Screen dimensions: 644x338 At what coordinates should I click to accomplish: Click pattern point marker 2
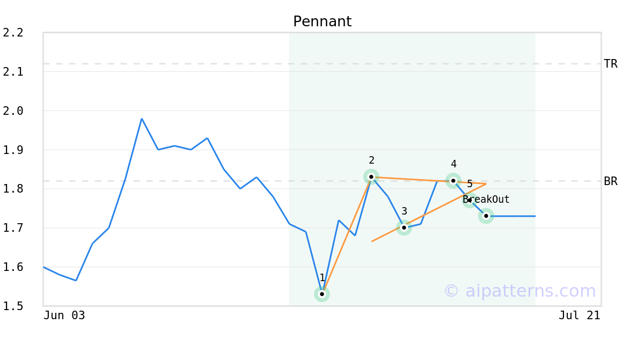371,177
